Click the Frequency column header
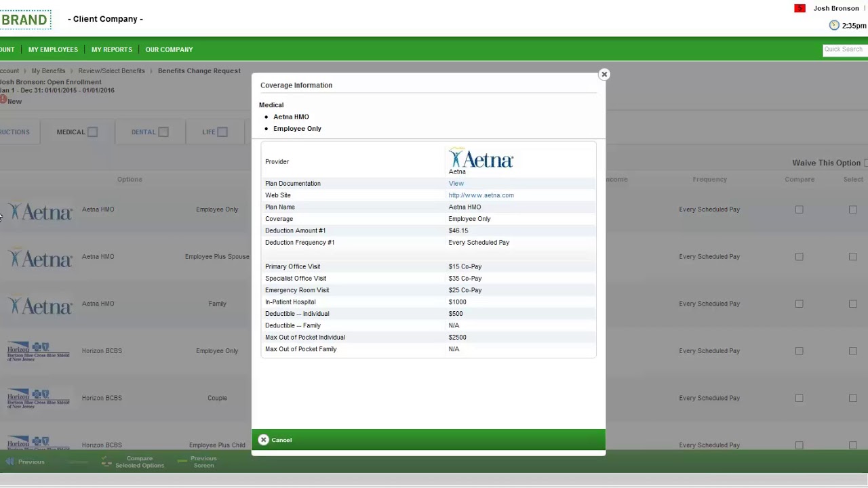The width and height of the screenshot is (868, 488). [x=709, y=180]
